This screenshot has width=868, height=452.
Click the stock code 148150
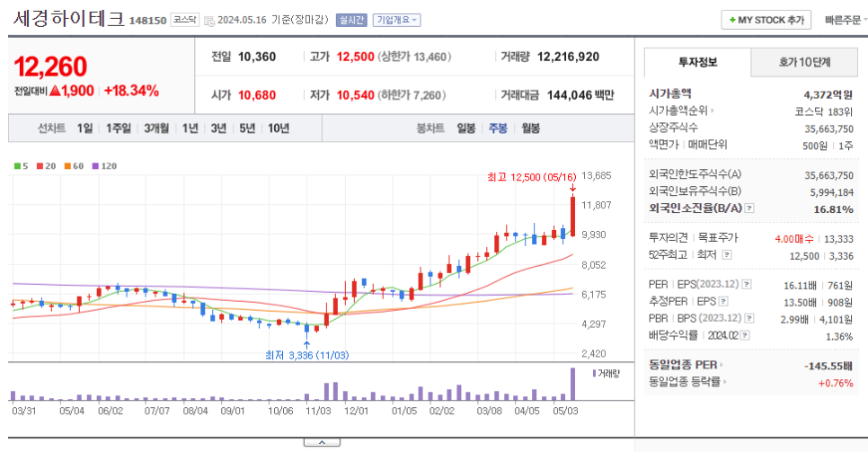[147, 21]
